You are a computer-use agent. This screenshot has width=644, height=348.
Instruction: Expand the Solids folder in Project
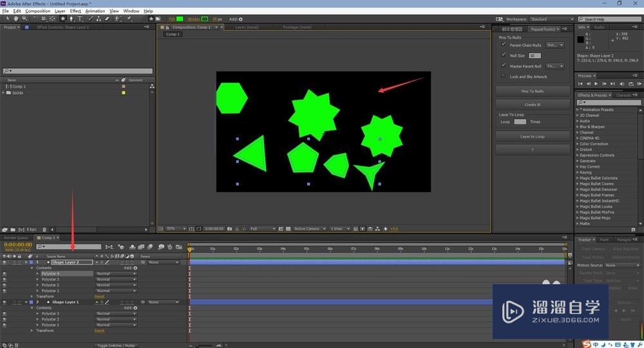[3, 93]
